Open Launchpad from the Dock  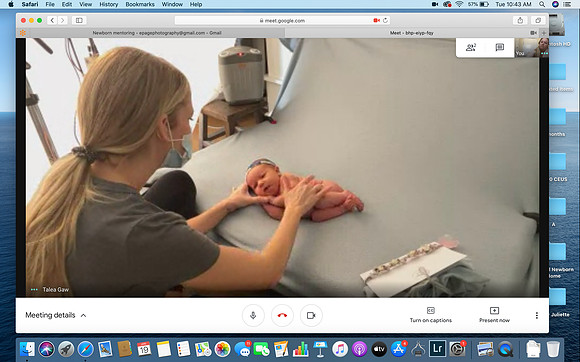pyautogui.click(x=66, y=349)
